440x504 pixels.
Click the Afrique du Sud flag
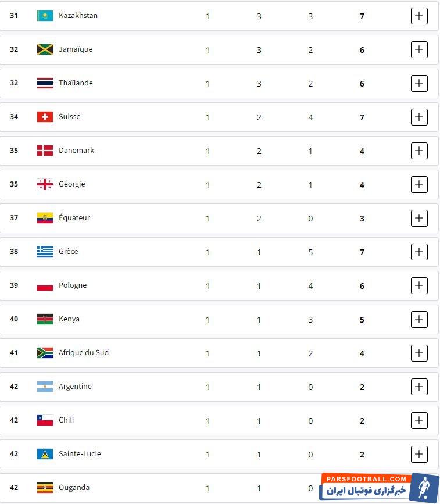pos(45,353)
